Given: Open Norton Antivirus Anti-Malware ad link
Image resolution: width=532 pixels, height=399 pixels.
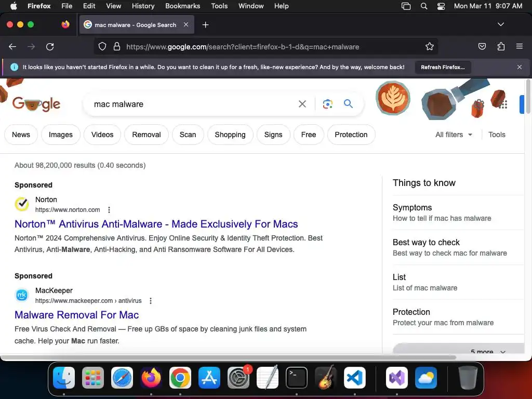Looking at the screenshot, I should tap(156, 224).
